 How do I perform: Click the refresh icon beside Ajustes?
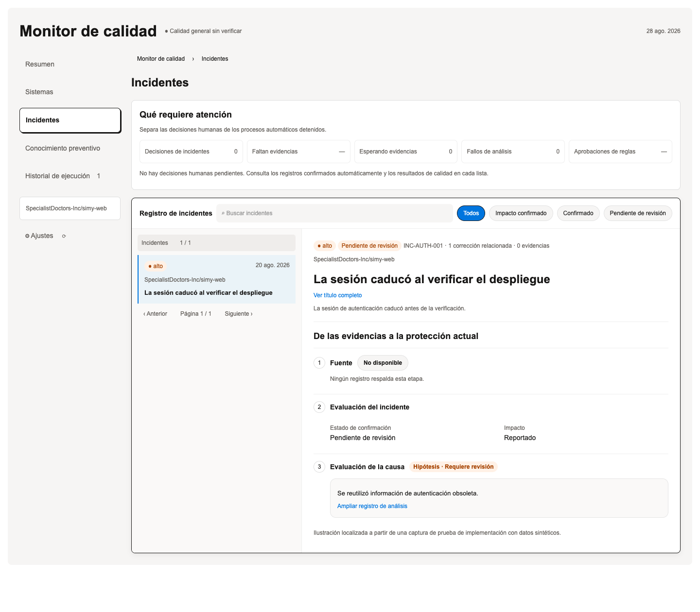pyautogui.click(x=64, y=236)
